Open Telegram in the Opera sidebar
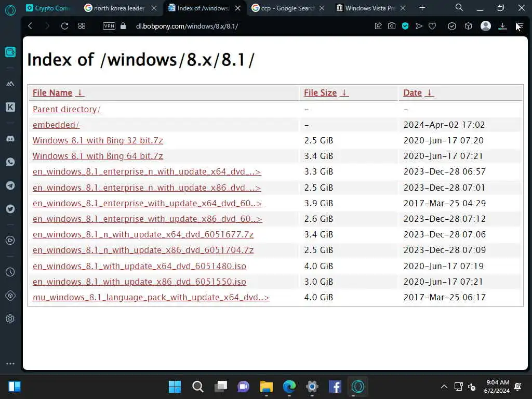 coord(10,185)
